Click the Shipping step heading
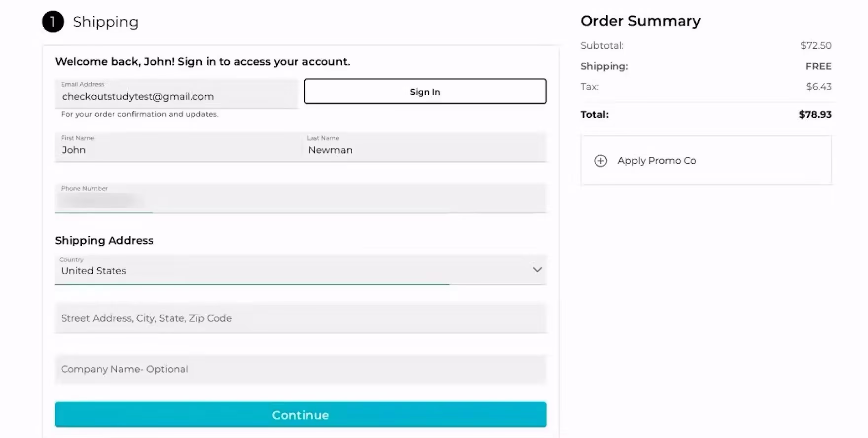 tap(106, 22)
